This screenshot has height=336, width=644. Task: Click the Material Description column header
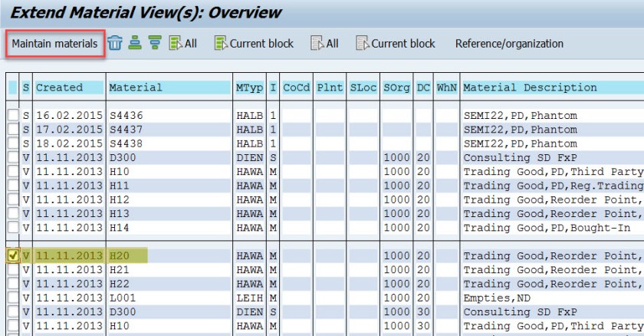pyautogui.click(x=553, y=87)
